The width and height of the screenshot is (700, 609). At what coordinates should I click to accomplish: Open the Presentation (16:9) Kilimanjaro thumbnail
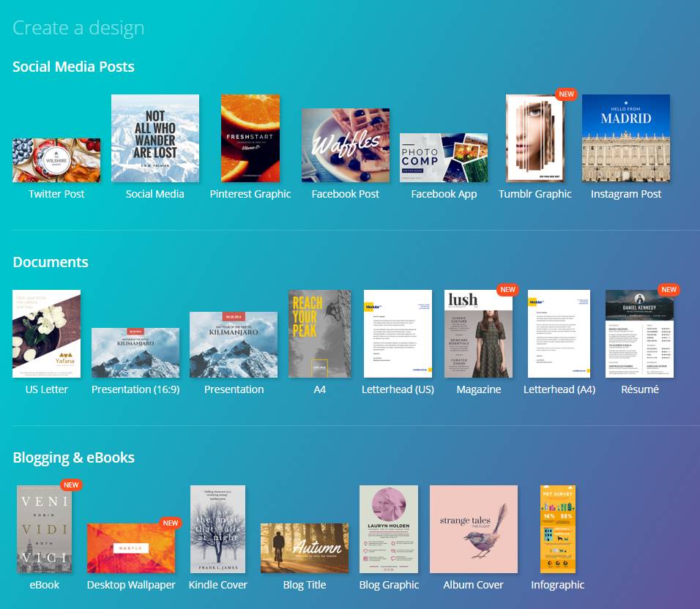click(x=135, y=353)
